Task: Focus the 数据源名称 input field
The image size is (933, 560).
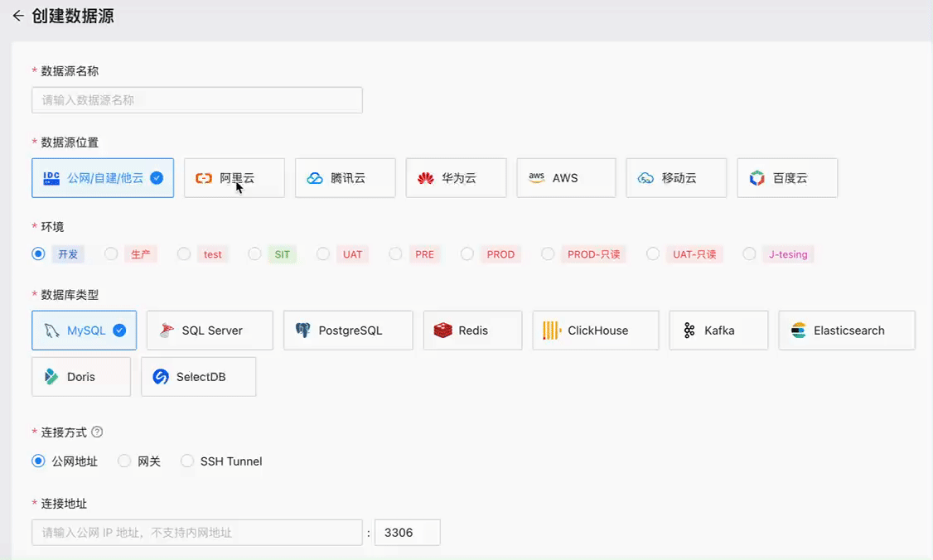Action: click(x=197, y=100)
